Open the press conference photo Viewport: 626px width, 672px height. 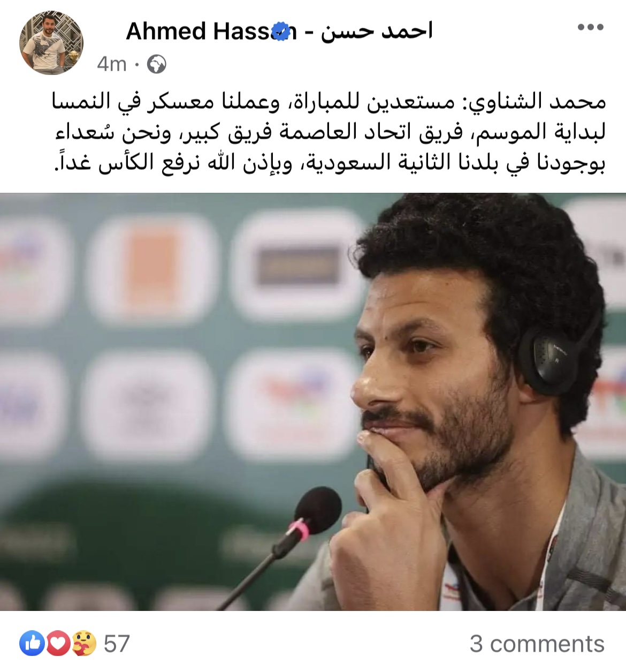[313, 402]
